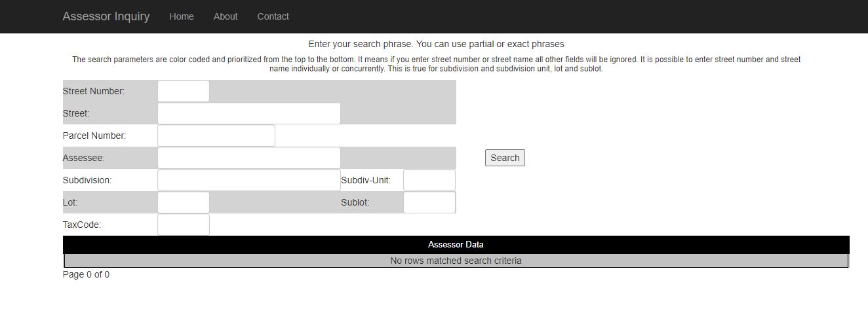This screenshot has width=868, height=309.
Task: Click the Parcel Number label
Action: click(x=94, y=136)
